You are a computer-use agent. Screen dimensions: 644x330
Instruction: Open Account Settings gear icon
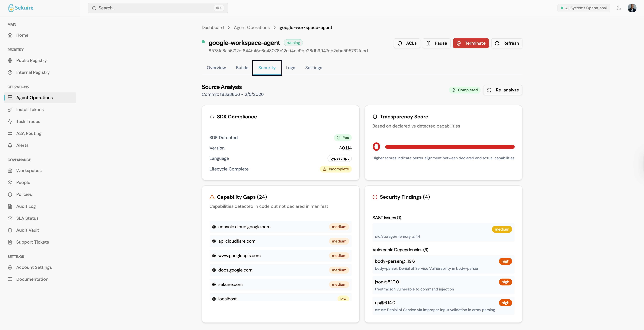pos(10,267)
